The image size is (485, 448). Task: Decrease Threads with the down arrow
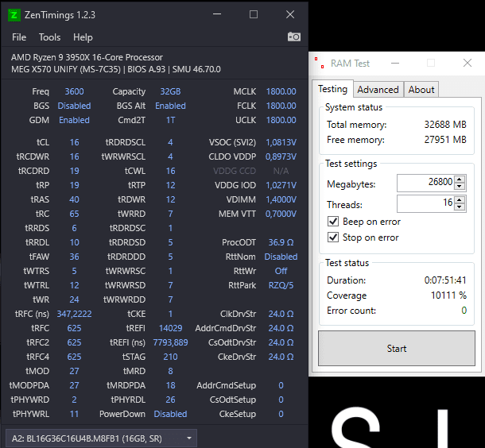tap(460, 207)
